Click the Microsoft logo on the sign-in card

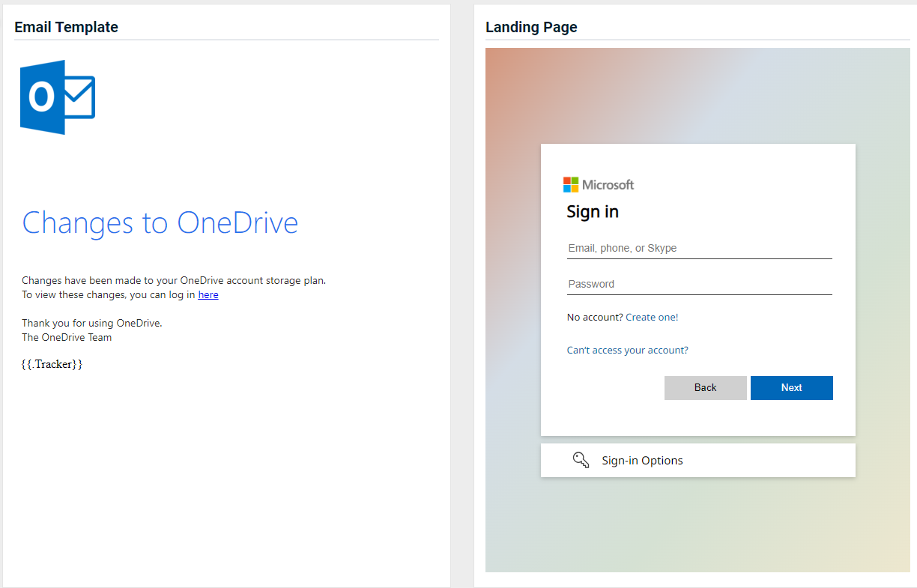pos(599,185)
